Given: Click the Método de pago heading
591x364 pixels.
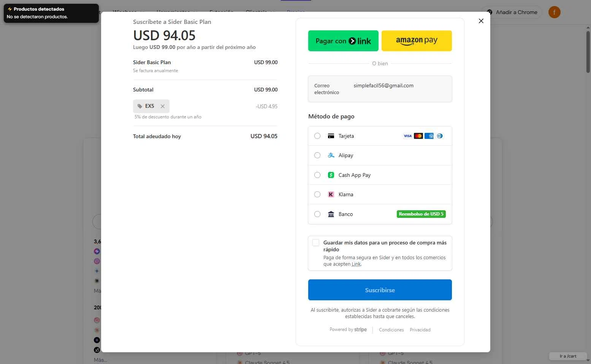Looking at the screenshot, I should pos(331,117).
